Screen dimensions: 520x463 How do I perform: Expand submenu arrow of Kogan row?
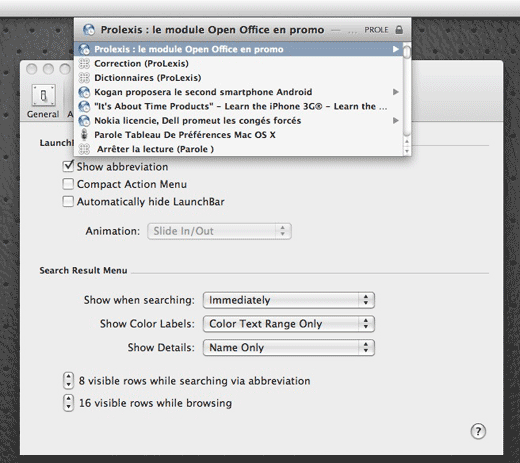396,92
